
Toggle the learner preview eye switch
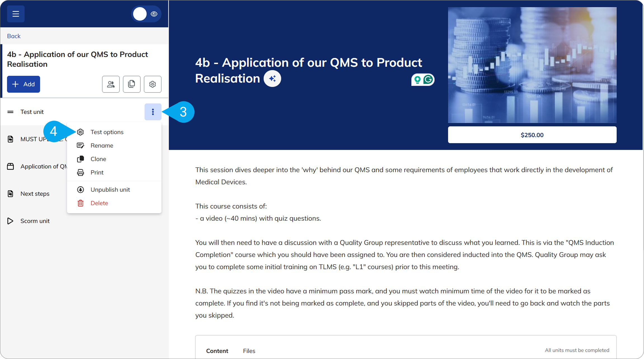click(x=146, y=14)
